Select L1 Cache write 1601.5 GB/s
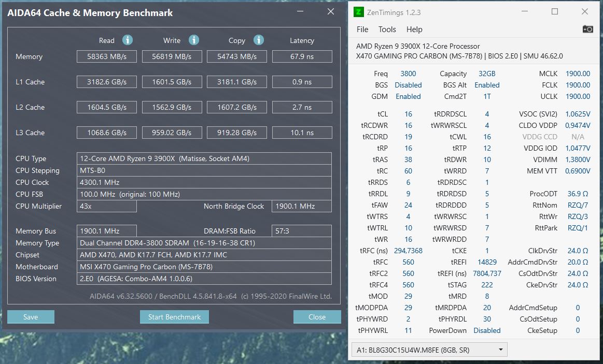Screen dimensions: 603x364 (x=172, y=82)
